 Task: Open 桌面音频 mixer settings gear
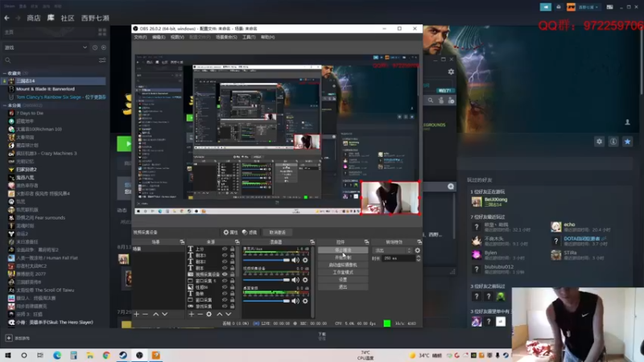tap(305, 301)
